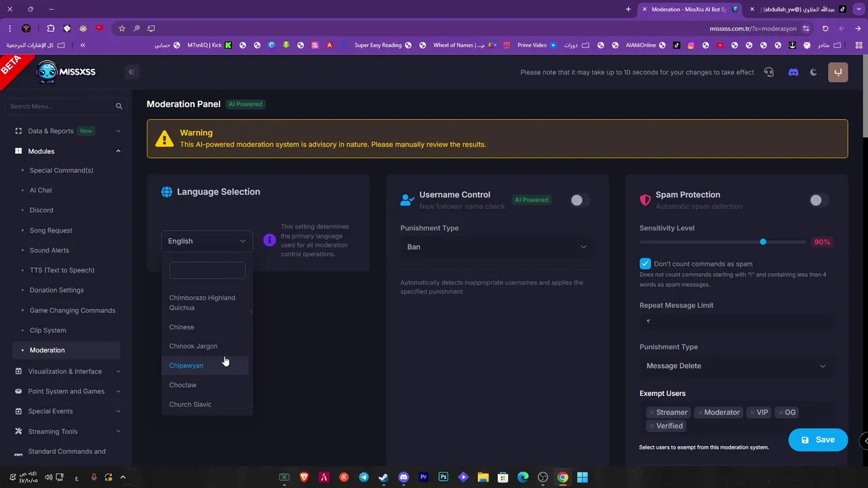The image size is (868, 488).
Task: Click the Search Menu input field
Action: pyautogui.click(x=66, y=106)
